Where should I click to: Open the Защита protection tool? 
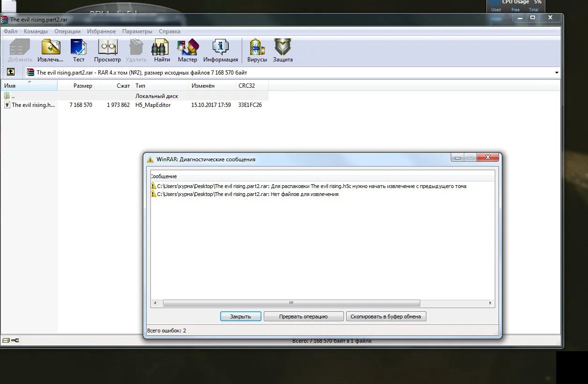point(283,51)
